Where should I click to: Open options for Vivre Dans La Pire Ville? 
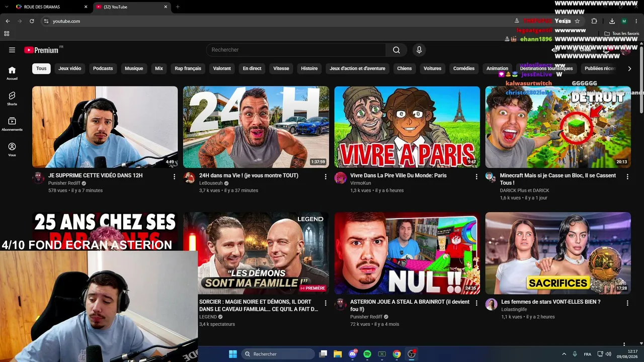(476, 176)
